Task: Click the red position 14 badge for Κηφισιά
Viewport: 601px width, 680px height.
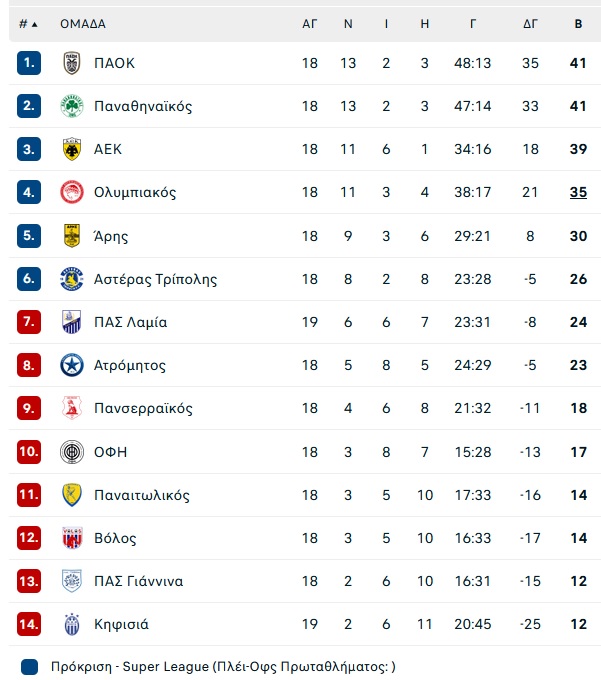Action: (29, 624)
